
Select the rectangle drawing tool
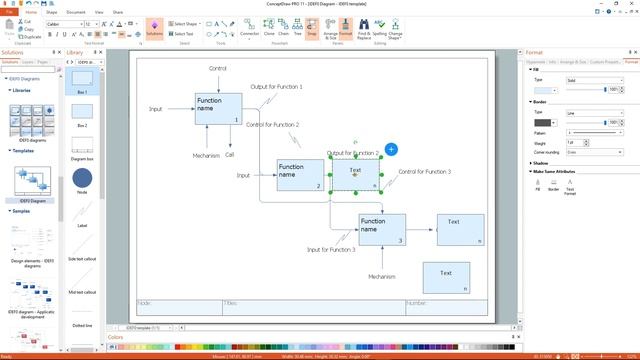(x=209, y=24)
